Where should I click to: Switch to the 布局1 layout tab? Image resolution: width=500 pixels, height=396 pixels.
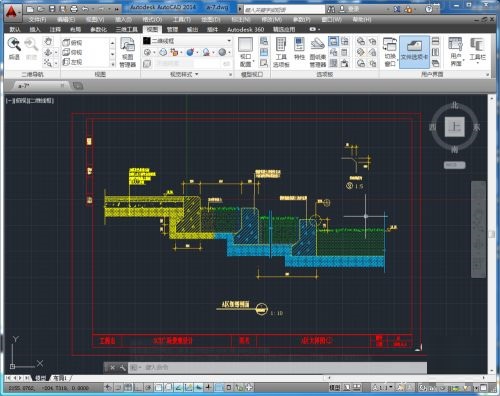pyautogui.click(x=61, y=378)
